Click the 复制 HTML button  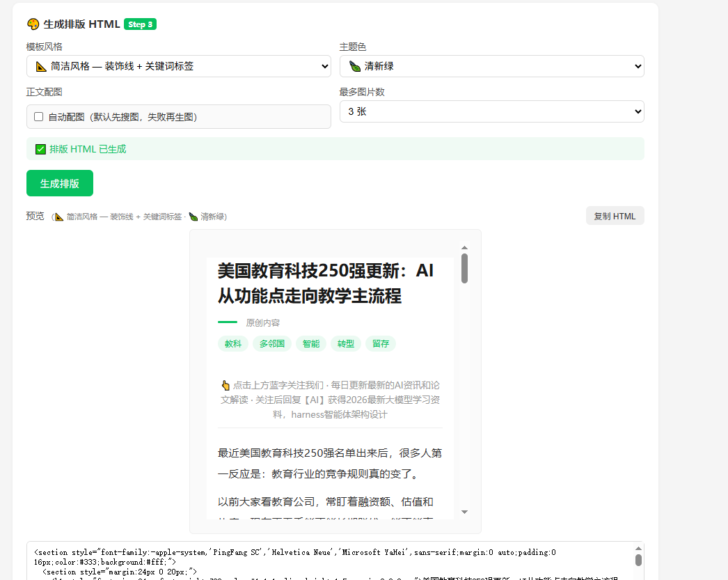coord(615,216)
